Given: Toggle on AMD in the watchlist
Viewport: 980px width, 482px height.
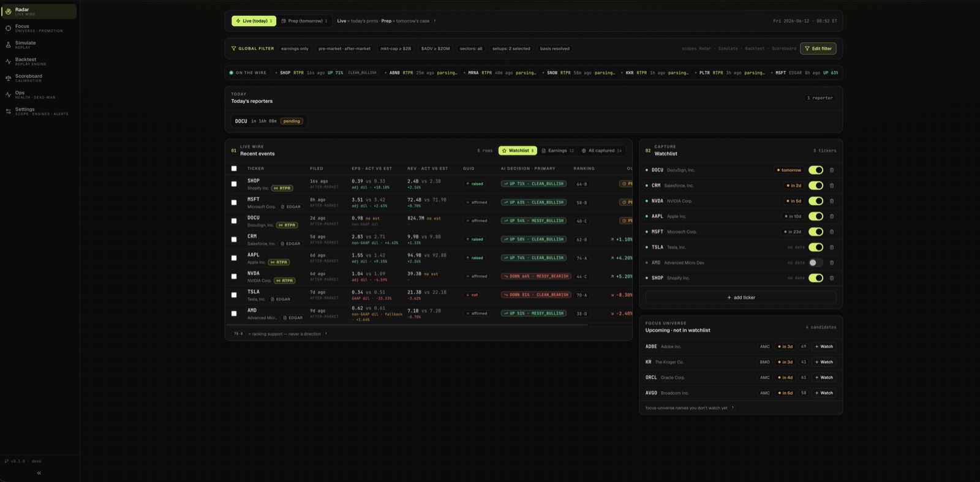Looking at the screenshot, I should (816, 263).
